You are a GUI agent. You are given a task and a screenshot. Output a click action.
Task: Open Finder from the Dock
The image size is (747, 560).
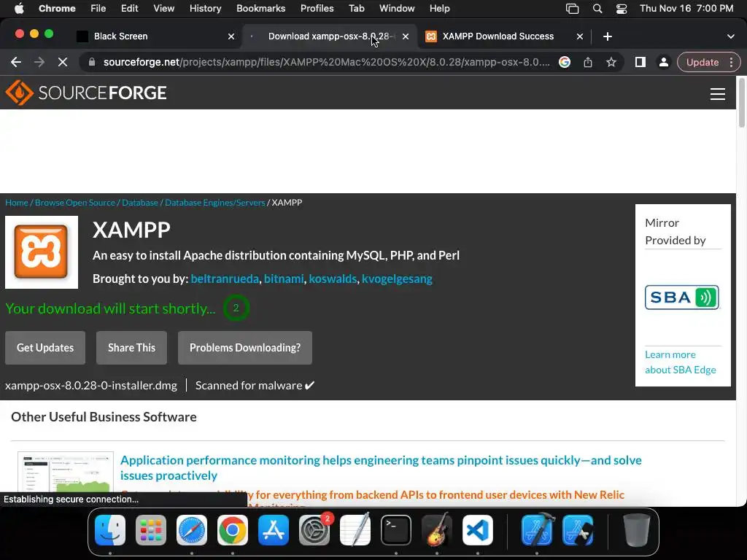click(x=110, y=530)
